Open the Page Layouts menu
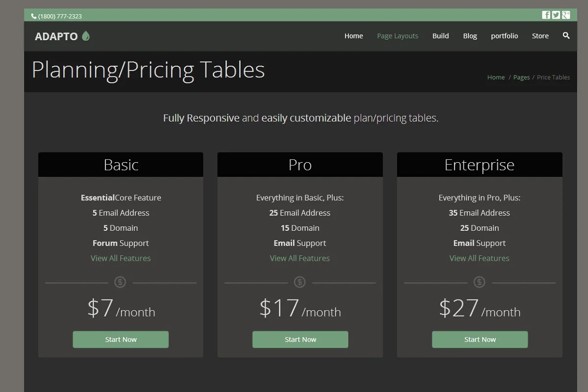 click(397, 36)
